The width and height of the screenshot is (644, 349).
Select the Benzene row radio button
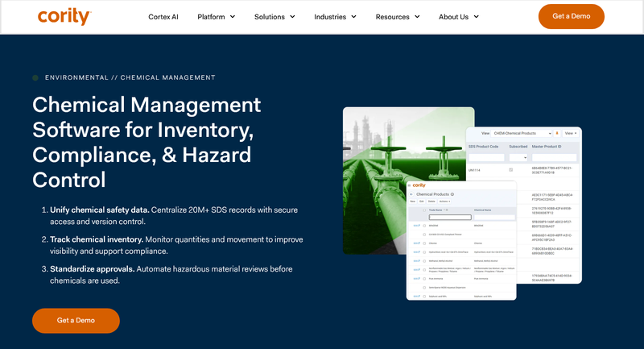(x=424, y=226)
